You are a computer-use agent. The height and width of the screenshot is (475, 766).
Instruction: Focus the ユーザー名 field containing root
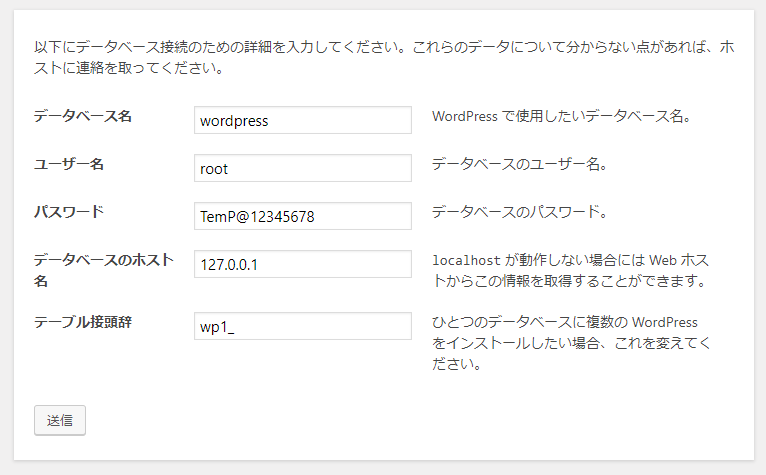point(302,168)
